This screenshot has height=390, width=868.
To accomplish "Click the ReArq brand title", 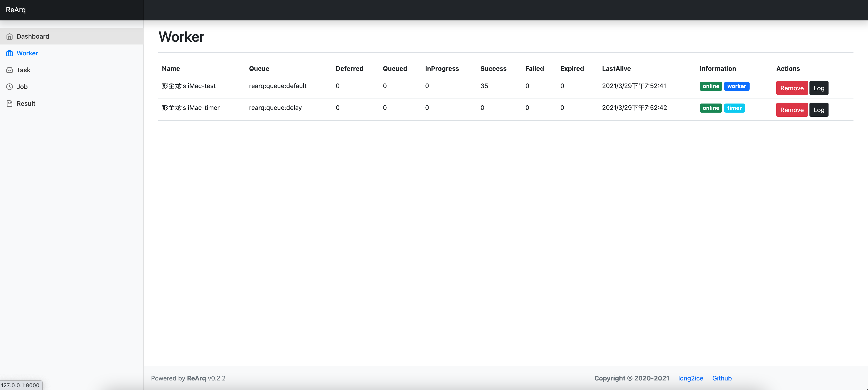I will click(16, 10).
